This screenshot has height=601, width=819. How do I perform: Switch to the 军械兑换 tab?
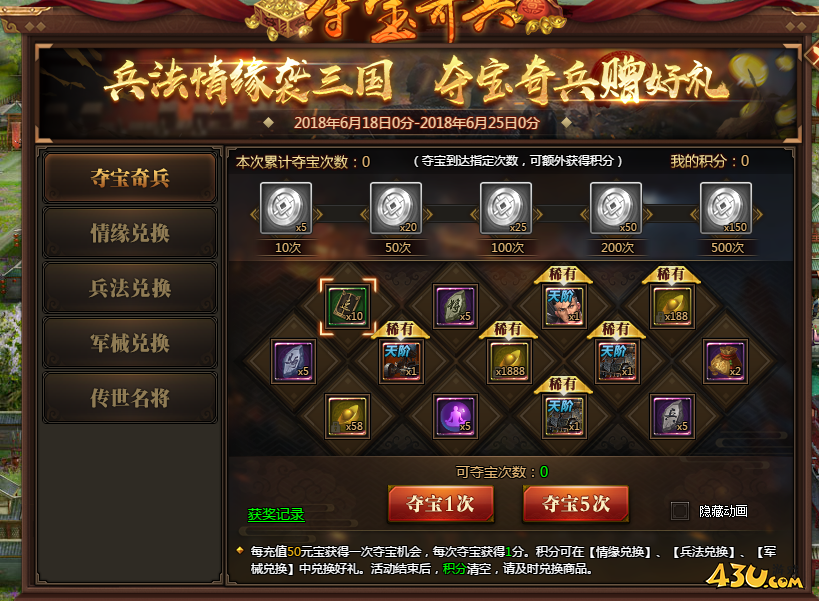click(x=130, y=343)
